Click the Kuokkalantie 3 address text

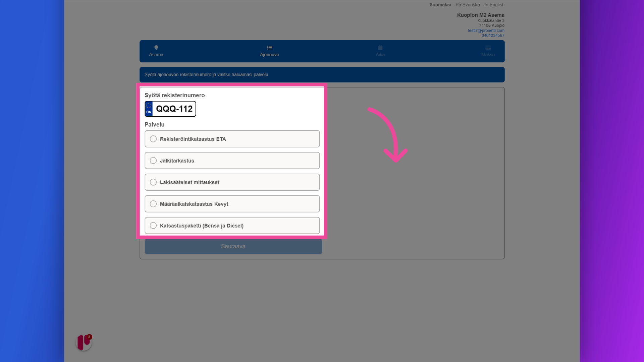[491, 21]
